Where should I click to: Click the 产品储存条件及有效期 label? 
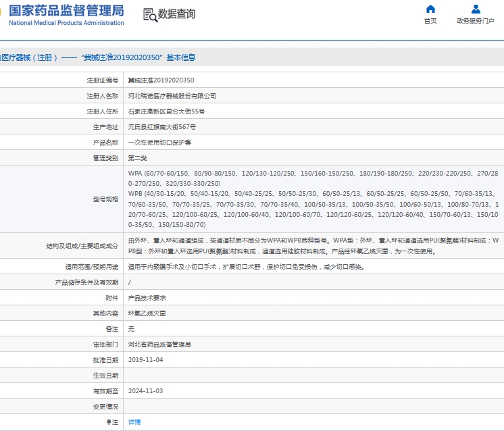coord(86,282)
